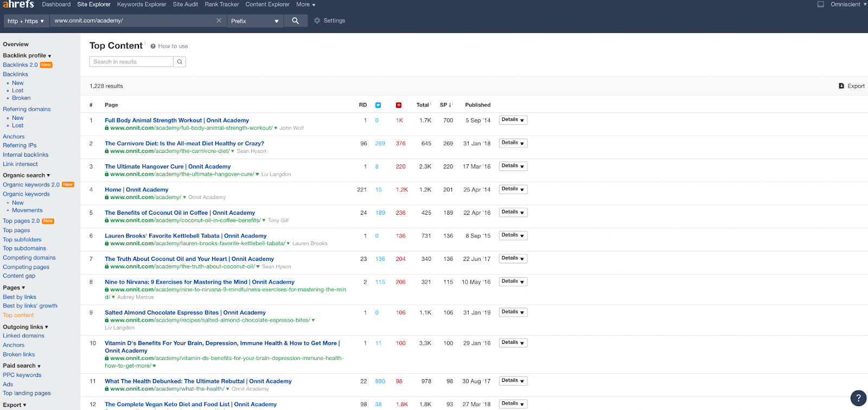868x410 pixels.
Task: Open Details dropdown for Coconut Oil in Coffee row
Action: [513, 212]
